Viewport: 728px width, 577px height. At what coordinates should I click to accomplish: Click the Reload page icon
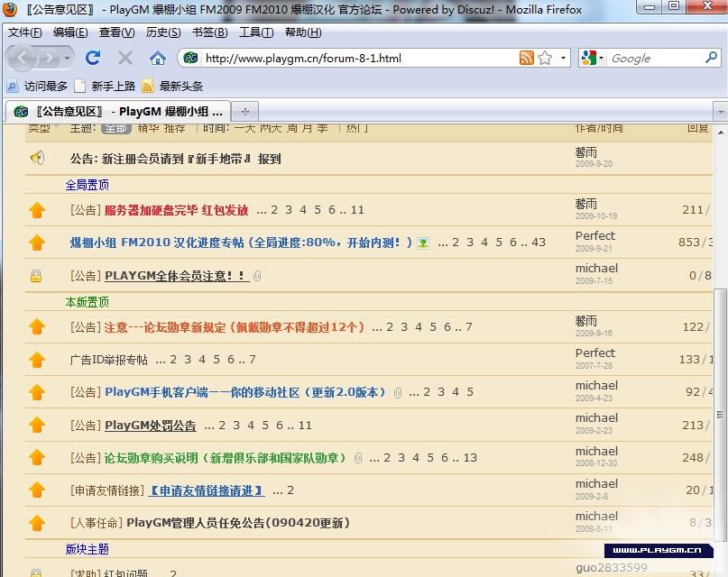tap(92, 58)
